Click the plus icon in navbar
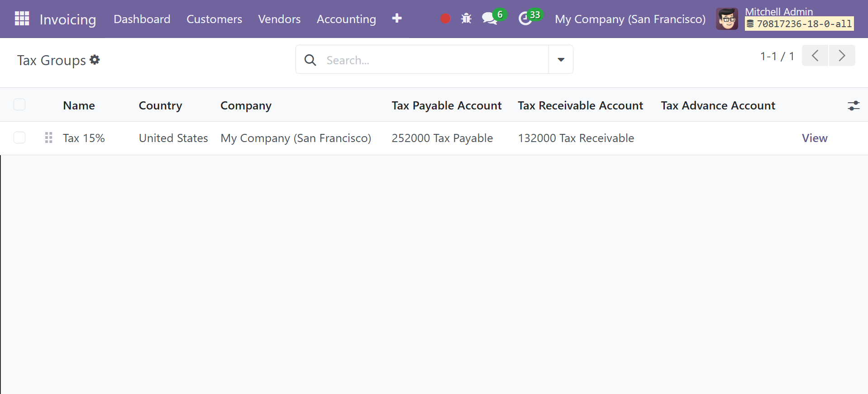This screenshot has width=868, height=394. [x=397, y=18]
